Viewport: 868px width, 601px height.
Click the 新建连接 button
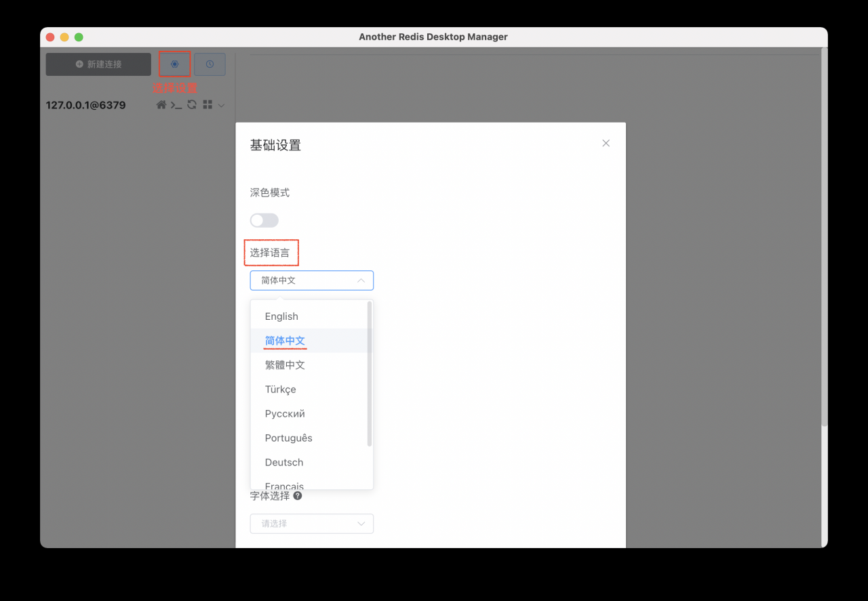[98, 64]
